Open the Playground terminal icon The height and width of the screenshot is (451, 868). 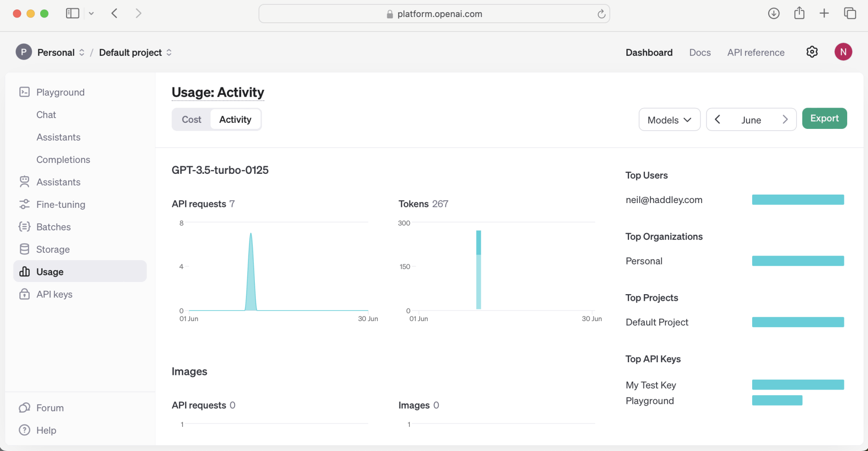tap(25, 92)
